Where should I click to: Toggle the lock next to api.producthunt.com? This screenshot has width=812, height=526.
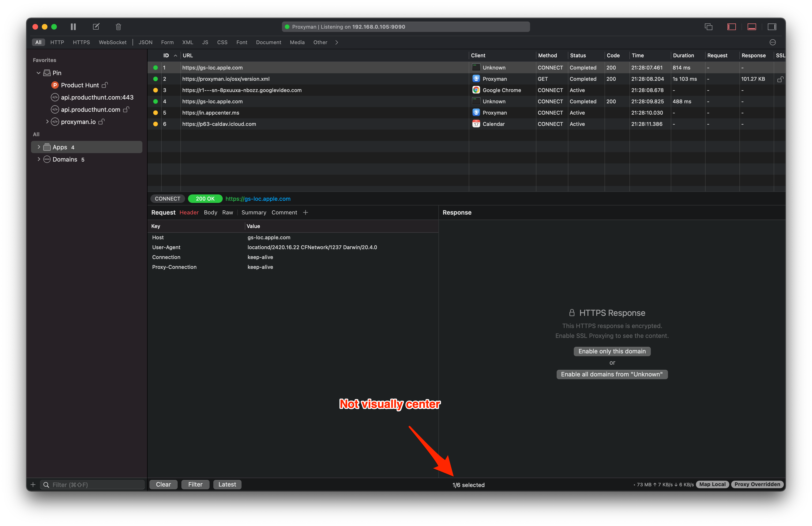pos(126,109)
